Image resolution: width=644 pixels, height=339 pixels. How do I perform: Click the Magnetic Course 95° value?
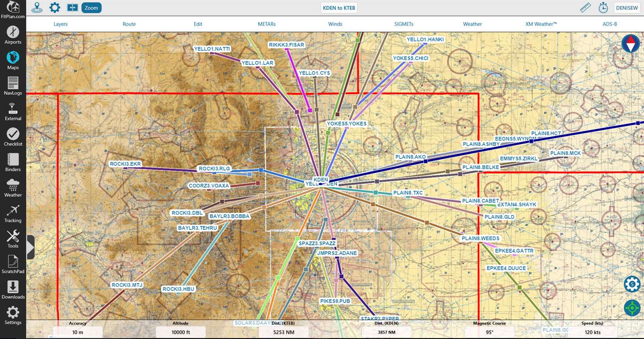(490, 332)
